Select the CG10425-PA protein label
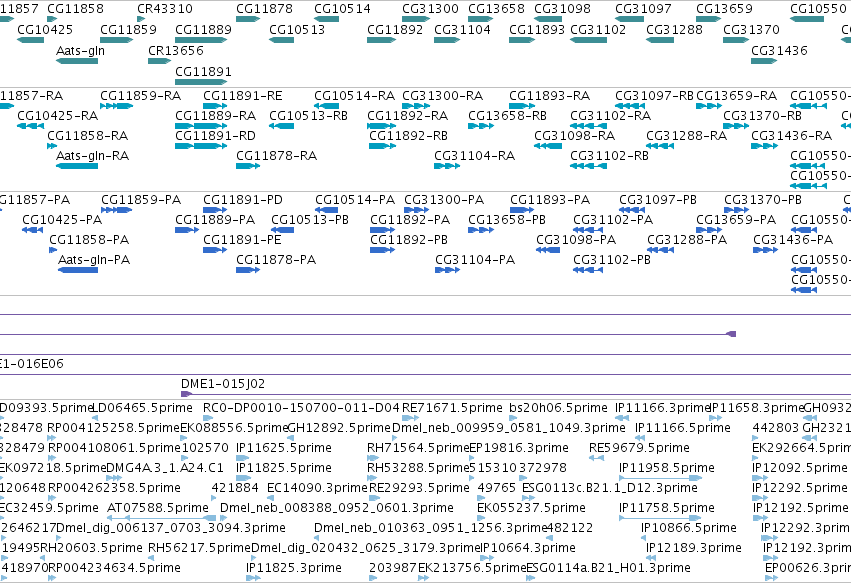851x583 pixels. coord(62,220)
